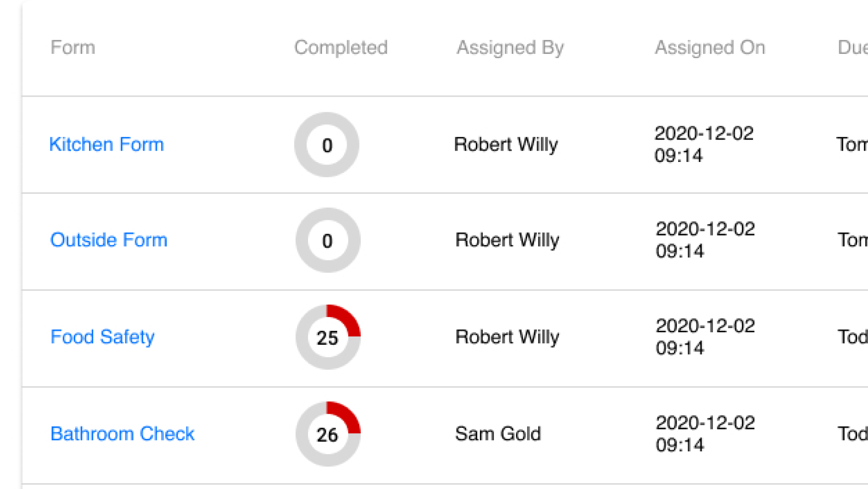
Task: Open the Outside Form link
Action: pyautogui.click(x=109, y=240)
